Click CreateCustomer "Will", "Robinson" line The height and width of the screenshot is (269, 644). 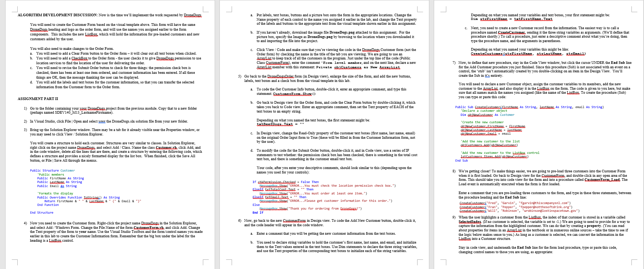(519, 211)
